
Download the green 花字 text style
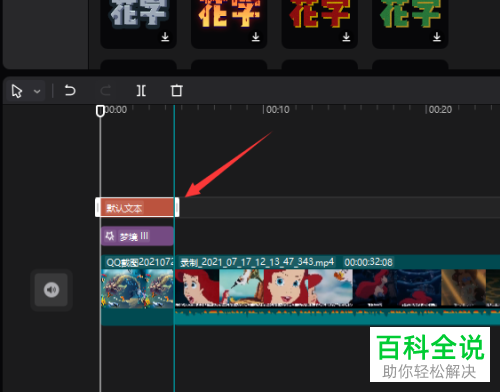tap(437, 37)
